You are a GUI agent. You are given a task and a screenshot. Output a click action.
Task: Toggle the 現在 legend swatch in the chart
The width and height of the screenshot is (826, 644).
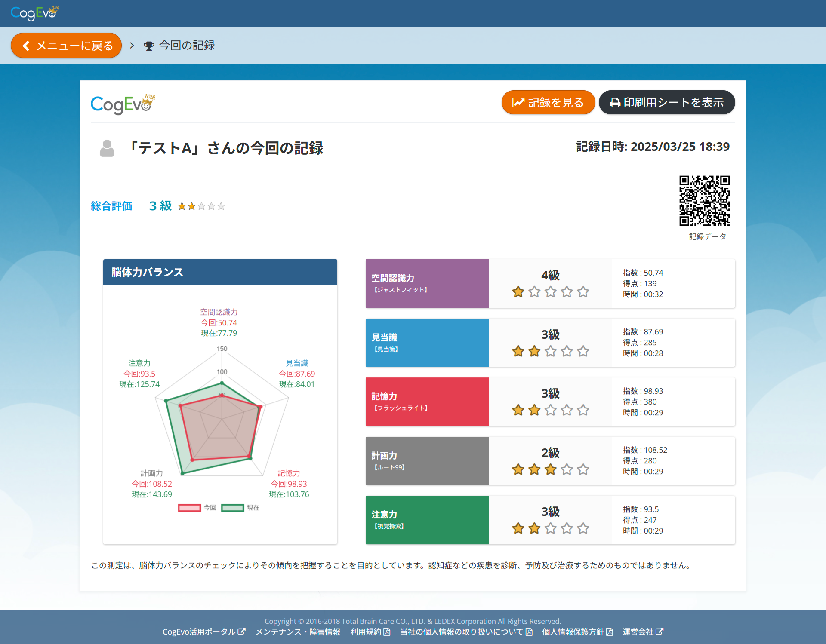pos(232,508)
